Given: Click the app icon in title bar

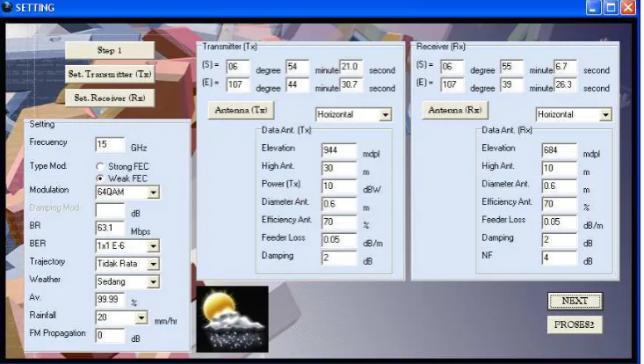Looking at the screenshot, I should pos(7,7).
